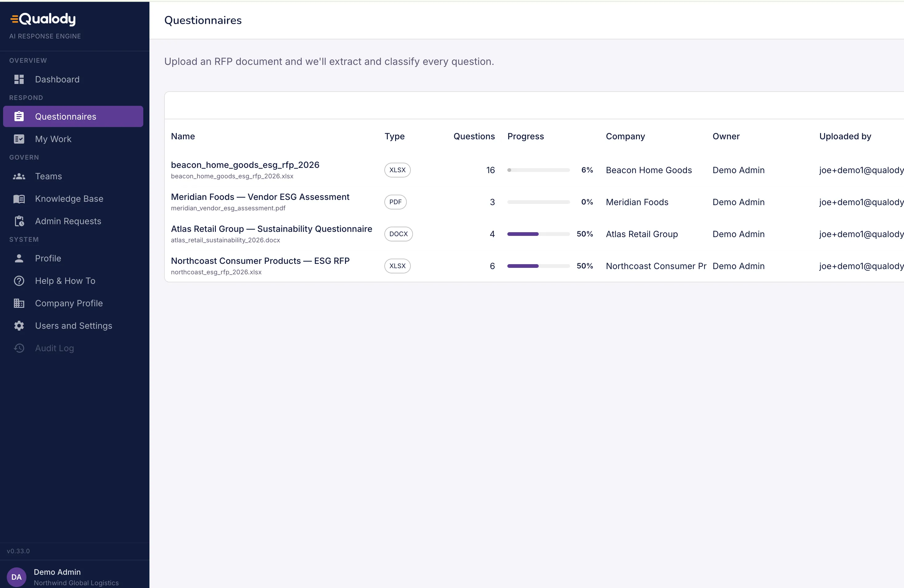
Task: Click the Admin Requests clipboard-clock icon
Action: pyautogui.click(x=19, y=221)
